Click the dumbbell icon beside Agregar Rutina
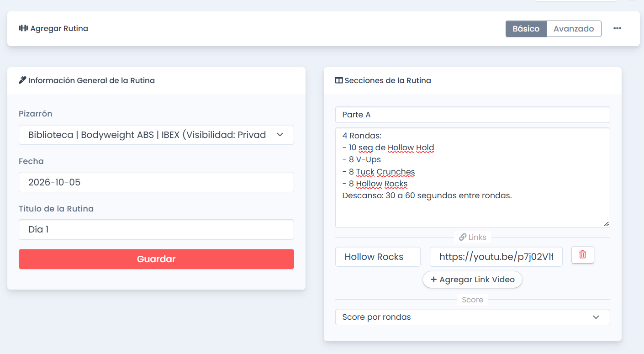Viewport: 644px width, 354px height. pyautogui.click(x=23, y=28)
